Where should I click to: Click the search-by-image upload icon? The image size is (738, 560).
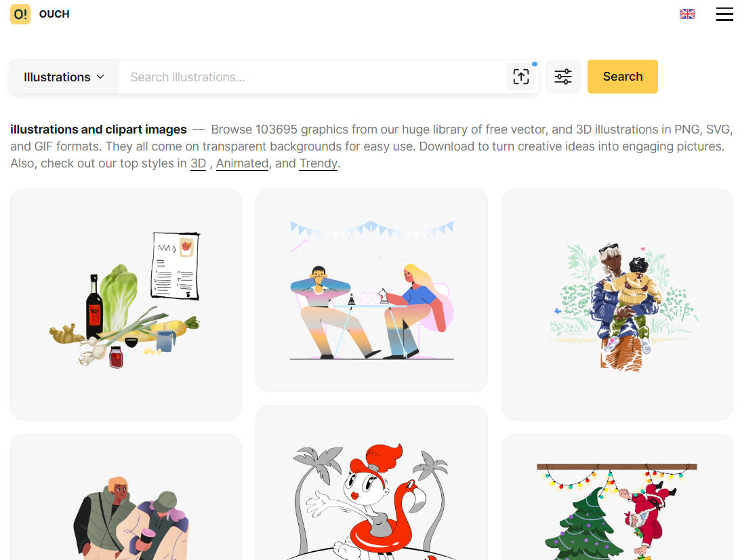click(521, 77)
